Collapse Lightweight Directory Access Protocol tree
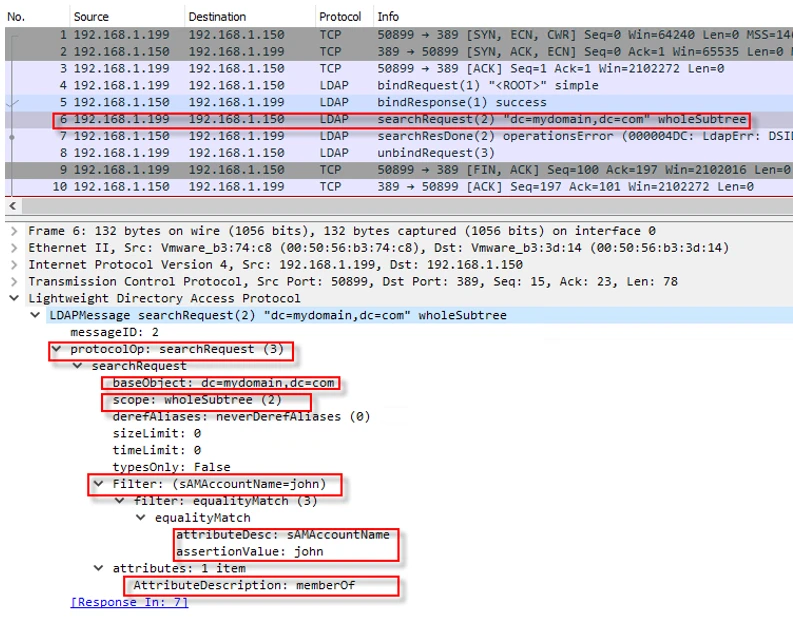The image size is (793, 620). 13,298
